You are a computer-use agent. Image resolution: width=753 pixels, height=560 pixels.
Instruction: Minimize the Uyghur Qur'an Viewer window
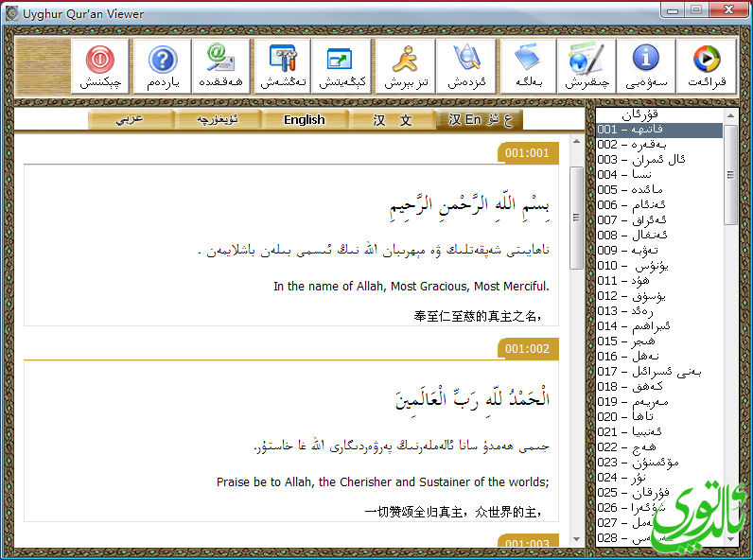673,10
